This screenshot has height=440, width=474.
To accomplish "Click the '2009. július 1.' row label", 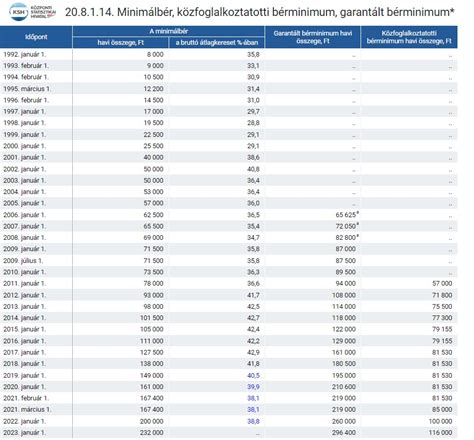I will (x=23, y=261).
